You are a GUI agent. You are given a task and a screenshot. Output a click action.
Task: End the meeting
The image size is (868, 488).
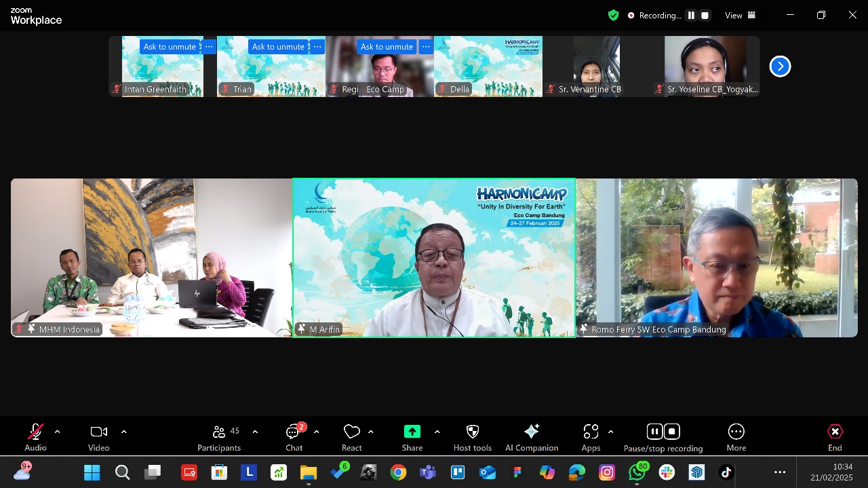(835, 437)
